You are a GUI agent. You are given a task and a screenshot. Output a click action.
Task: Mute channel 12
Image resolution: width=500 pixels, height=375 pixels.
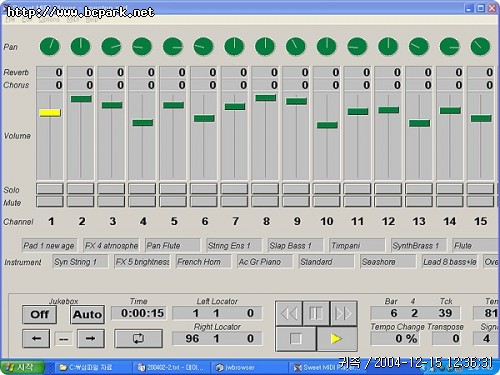click(388, 201)
